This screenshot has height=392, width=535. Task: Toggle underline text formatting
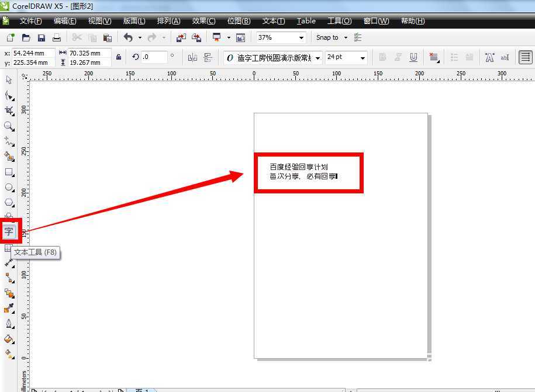(413, 57)
